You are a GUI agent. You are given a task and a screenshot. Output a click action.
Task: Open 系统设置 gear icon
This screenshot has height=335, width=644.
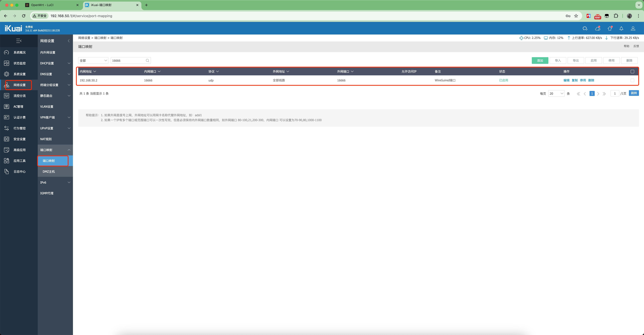tap(7, 74)
